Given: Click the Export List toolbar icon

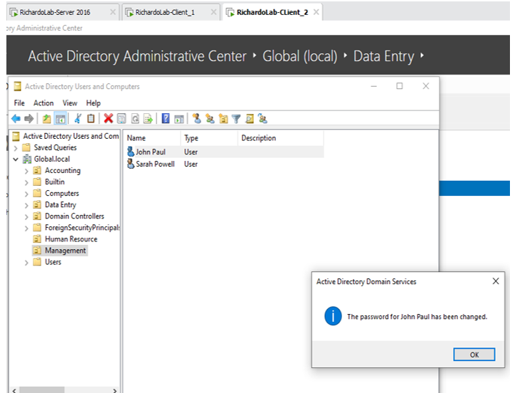Looking at the screenshot, I should [148, 119].
